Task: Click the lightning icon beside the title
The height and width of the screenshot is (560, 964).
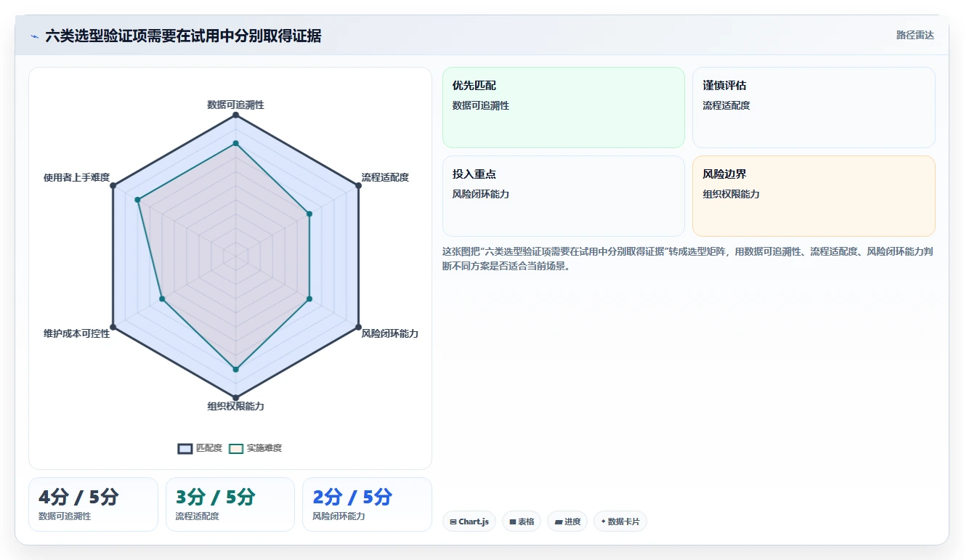Action: click(x=34, y=36)
